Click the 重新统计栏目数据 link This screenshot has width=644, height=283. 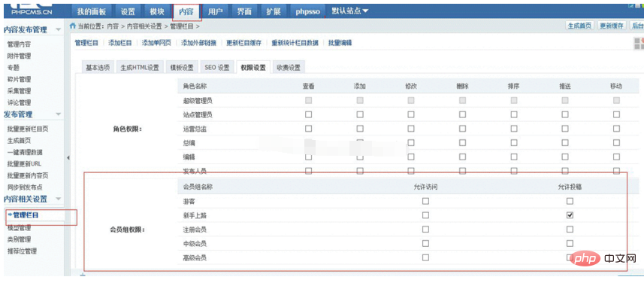click(x=295, y=43)
